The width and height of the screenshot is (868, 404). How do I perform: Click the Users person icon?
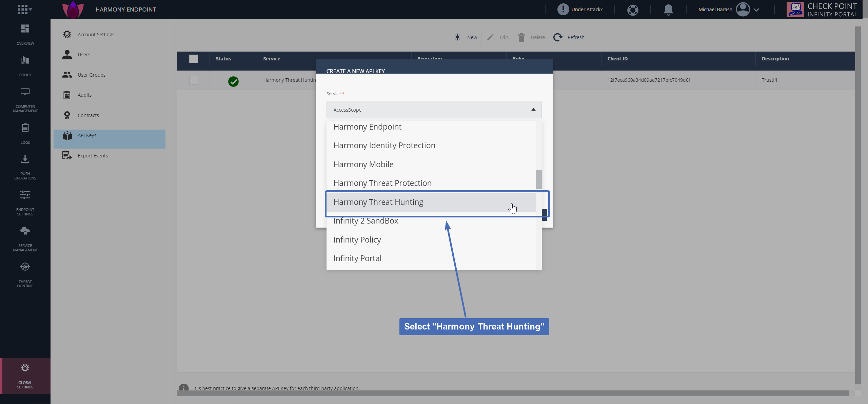point(67,55)
